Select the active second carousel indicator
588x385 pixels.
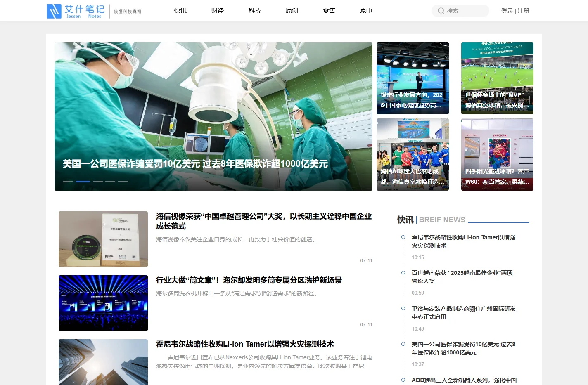pyautogui.click(x=83, y=182)
